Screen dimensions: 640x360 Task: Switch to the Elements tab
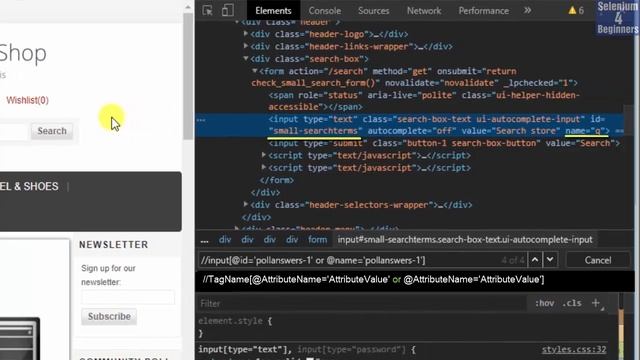[273, 11]
